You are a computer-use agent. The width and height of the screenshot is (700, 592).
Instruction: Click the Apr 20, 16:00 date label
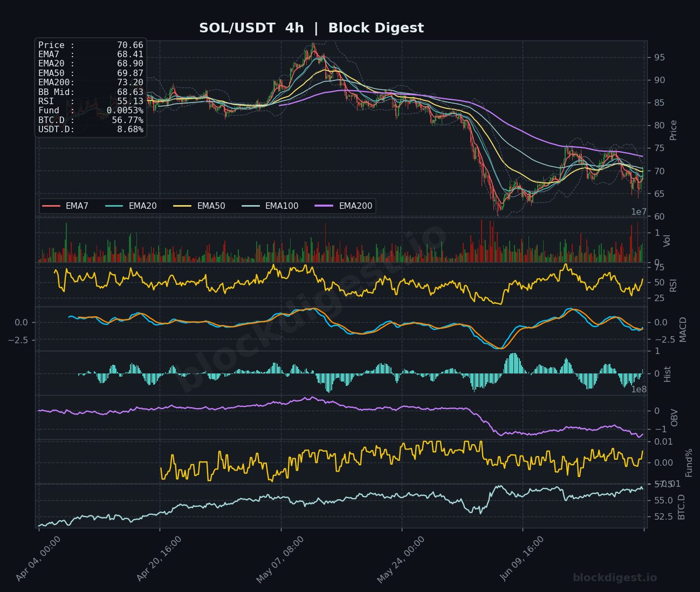click(159, 559)
